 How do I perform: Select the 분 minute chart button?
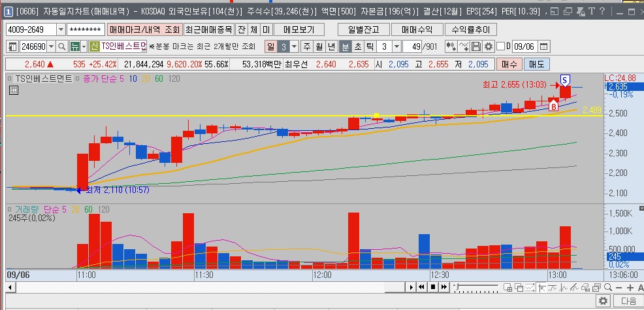click(346, 46)
